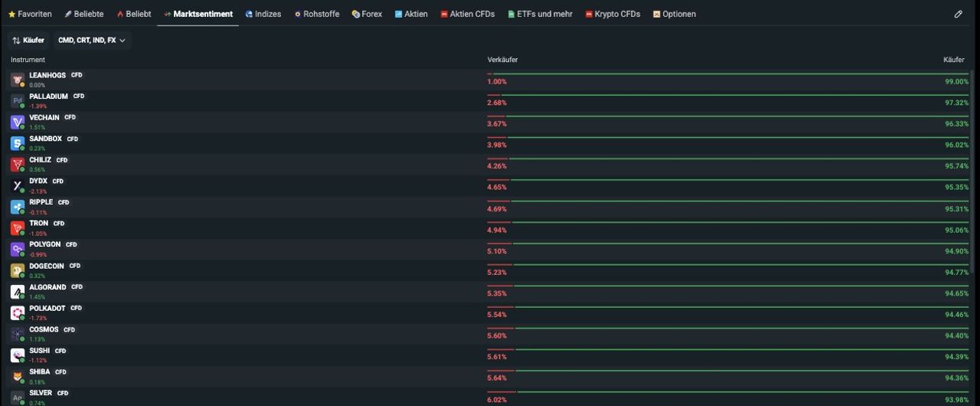Click the LEANHOGS instrument icon

(x=18, y=80)
